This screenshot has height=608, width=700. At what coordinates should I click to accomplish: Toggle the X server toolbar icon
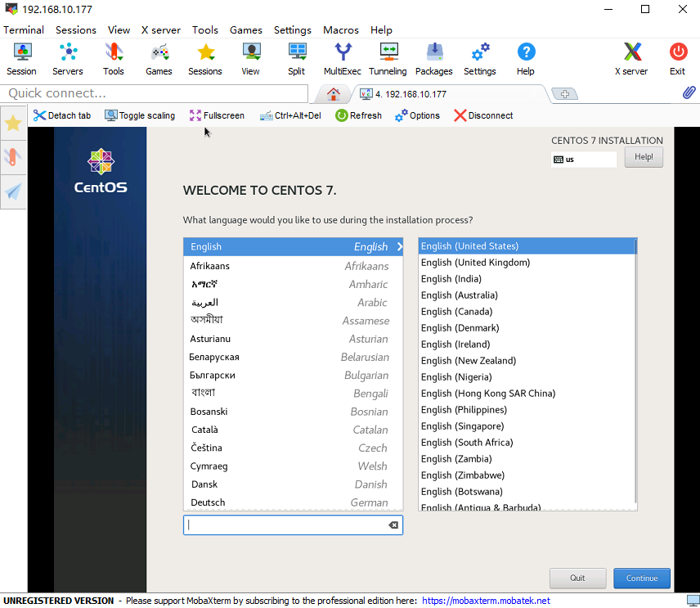(x=631, y=59)
